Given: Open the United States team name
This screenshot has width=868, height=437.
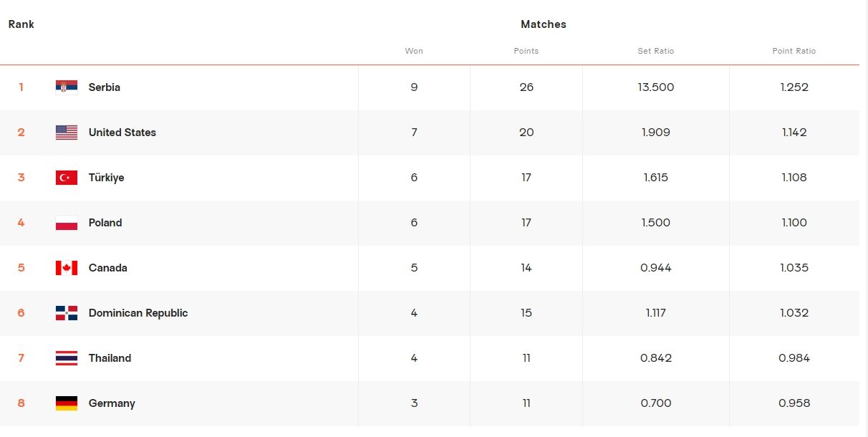Looking at the screenshot, I should (x=122, y=133).
